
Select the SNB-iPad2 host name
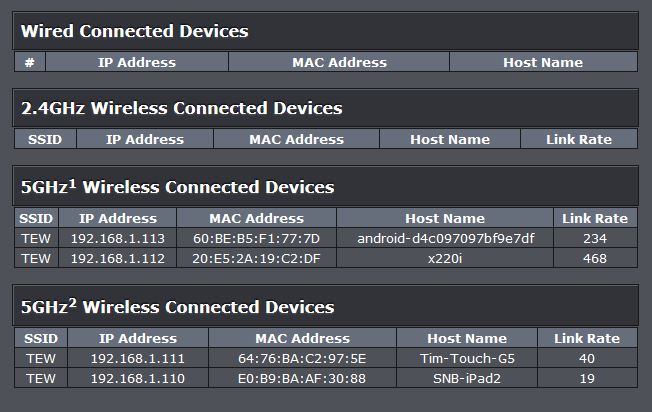click(467, 378)
